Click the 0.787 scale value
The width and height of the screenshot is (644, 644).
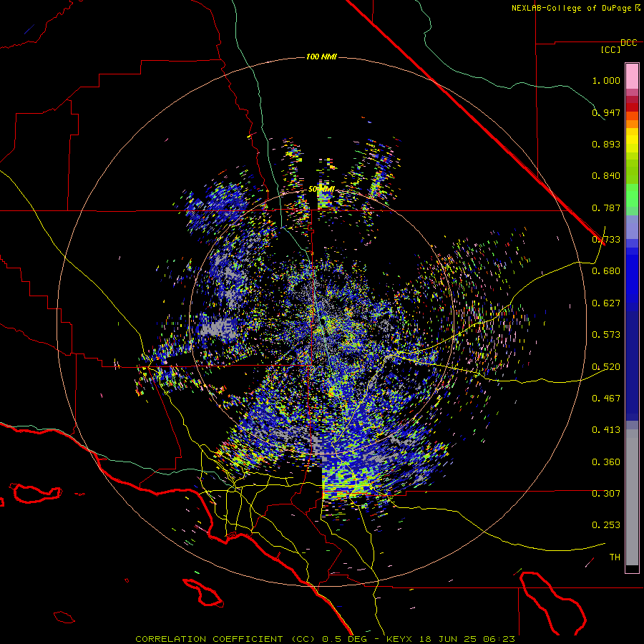coord(606,208)
